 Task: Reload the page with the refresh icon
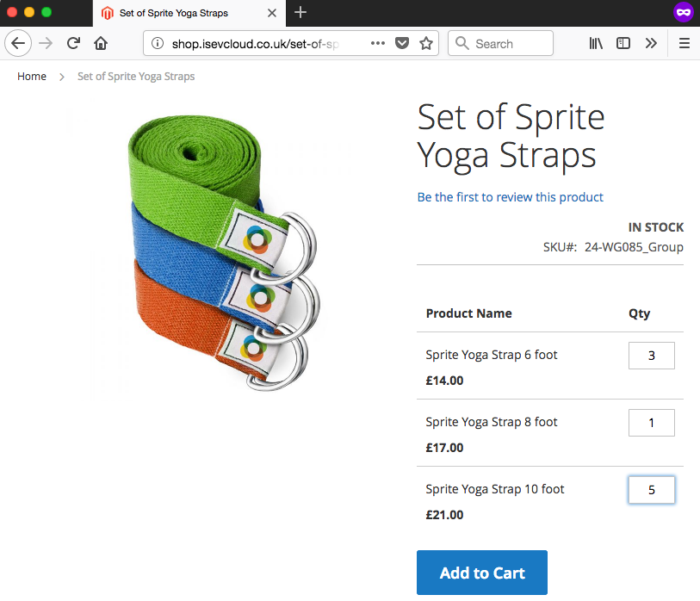(x=73, y=43)
